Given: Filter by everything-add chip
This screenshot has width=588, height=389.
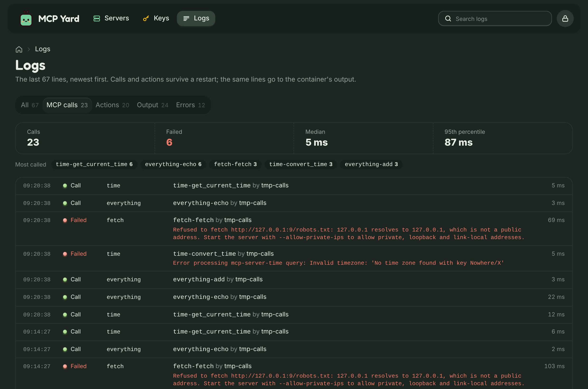Looking at the screenshot, I should coord(371,164).
